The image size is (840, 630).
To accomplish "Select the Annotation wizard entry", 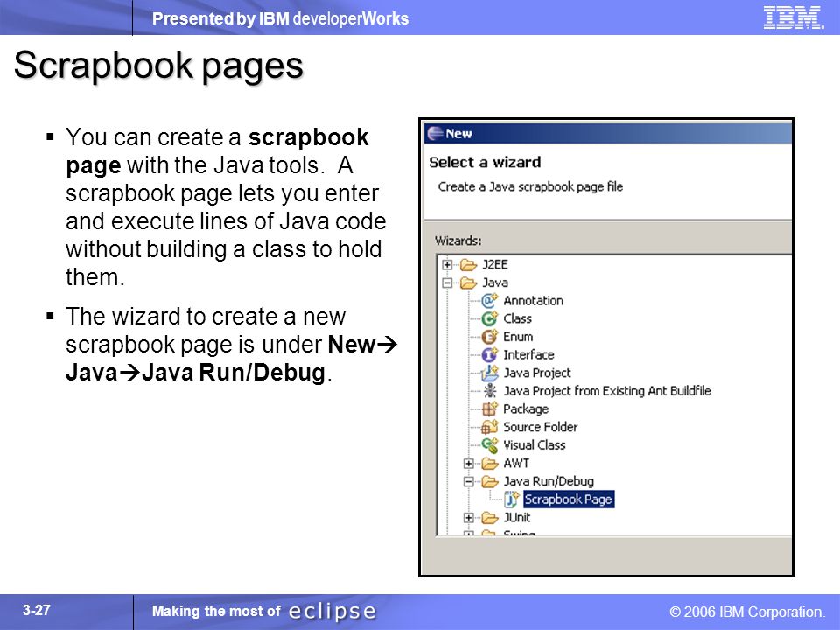I will point(533,300).
